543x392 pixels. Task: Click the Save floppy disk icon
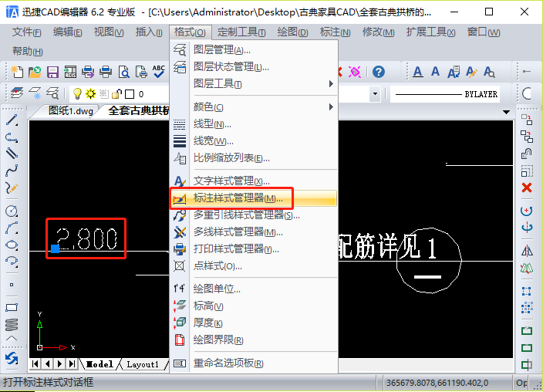[x=52, y=72]
